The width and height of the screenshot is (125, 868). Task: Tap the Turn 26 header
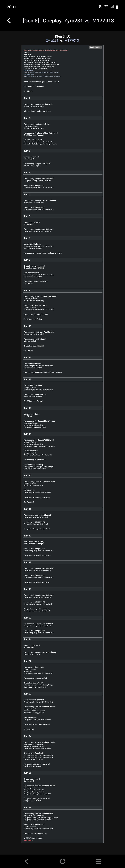coord(28,807)
